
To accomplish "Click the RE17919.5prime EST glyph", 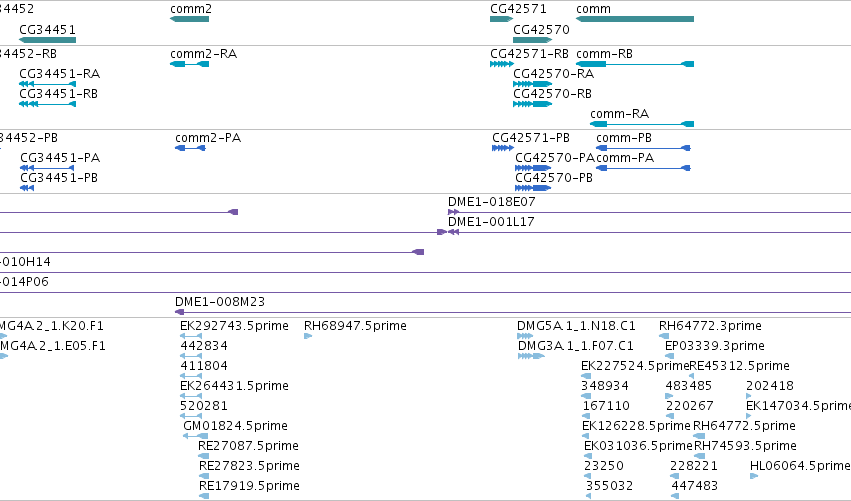I will (x=204, y=496).
